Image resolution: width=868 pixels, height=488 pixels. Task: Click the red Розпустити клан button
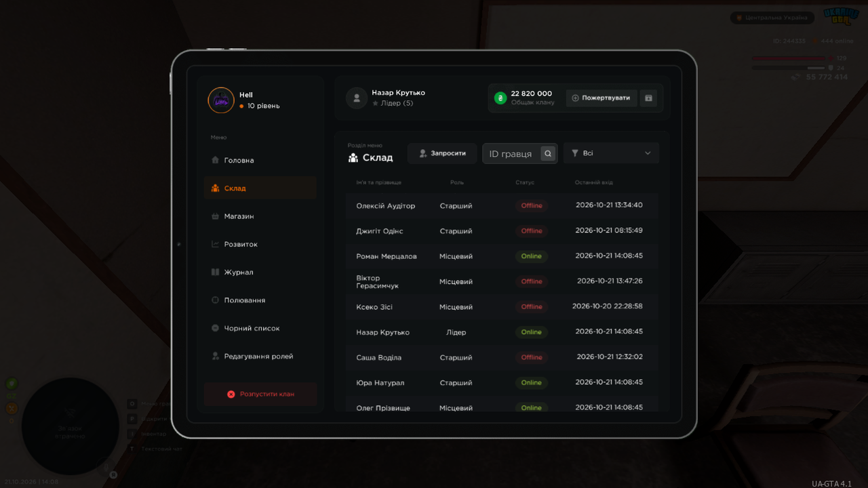click(260, 394)
